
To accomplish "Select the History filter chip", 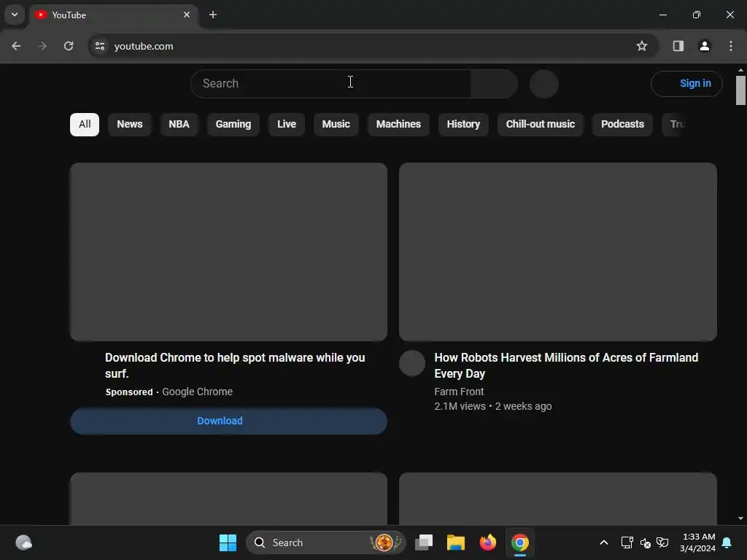I will (x=463, y=124).
